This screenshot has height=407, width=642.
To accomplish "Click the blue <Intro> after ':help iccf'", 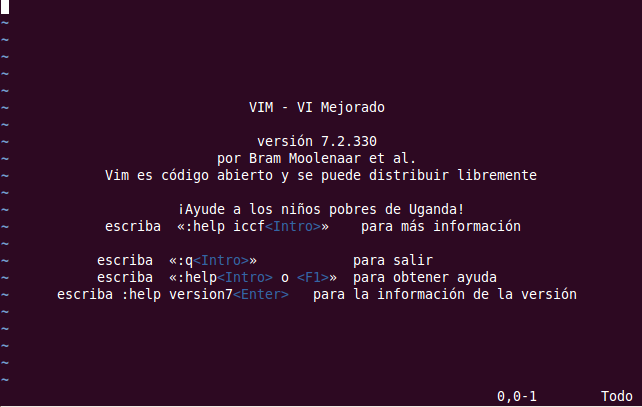I will (293, 226).
